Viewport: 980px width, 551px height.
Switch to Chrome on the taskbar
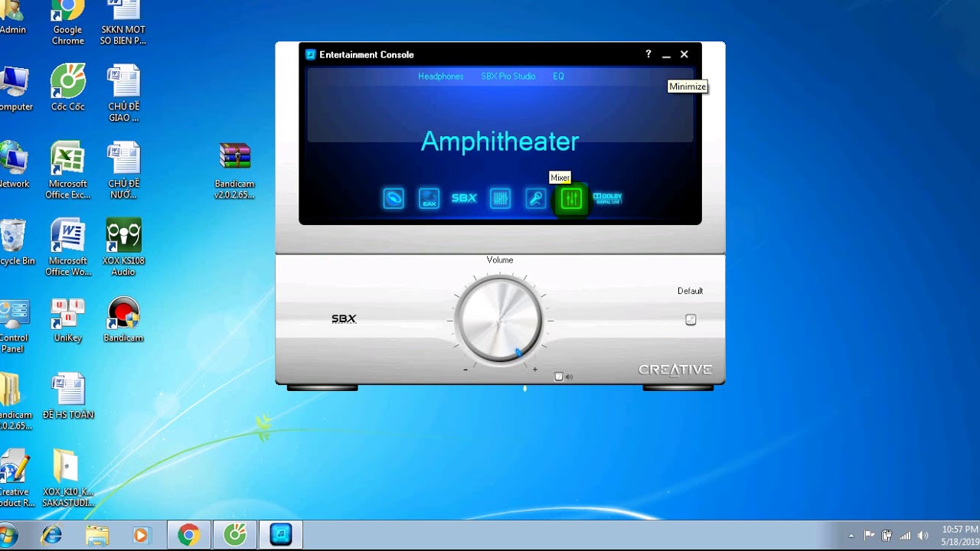[189, 535]
